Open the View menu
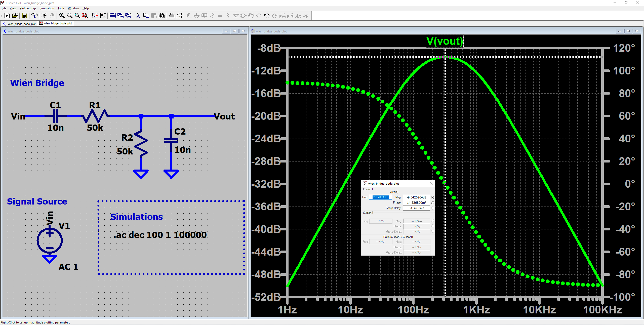The height and width of the screenshot is (325, 644). click(13, 8)
